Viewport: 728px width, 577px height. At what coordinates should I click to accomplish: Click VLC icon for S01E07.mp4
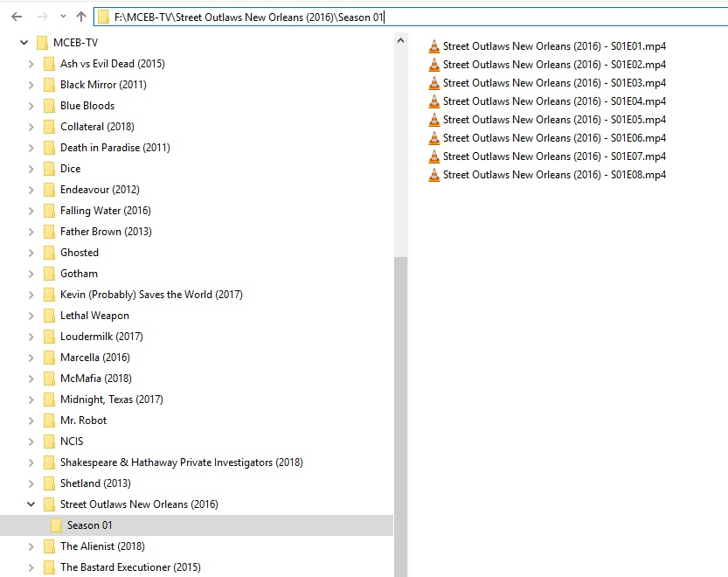433,156
